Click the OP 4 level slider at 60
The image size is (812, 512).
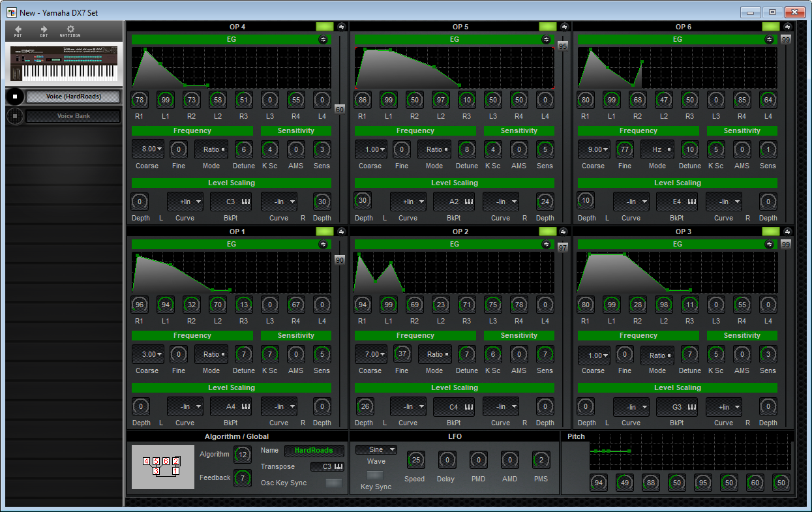(340, 110)
